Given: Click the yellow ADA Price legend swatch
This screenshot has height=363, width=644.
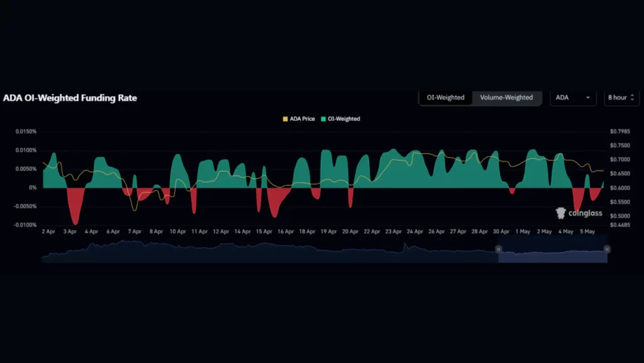Looking at the screenshot, I should (x=285, y=119).
